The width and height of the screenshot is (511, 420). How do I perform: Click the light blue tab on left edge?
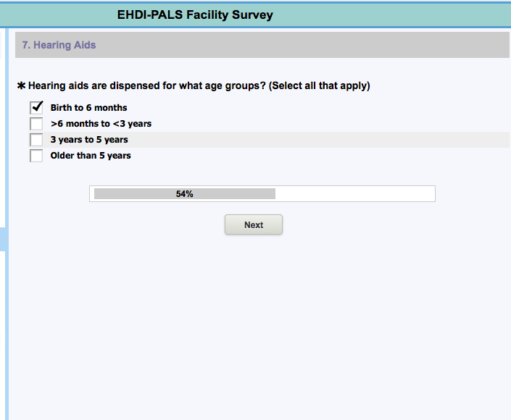pos(3,239)
